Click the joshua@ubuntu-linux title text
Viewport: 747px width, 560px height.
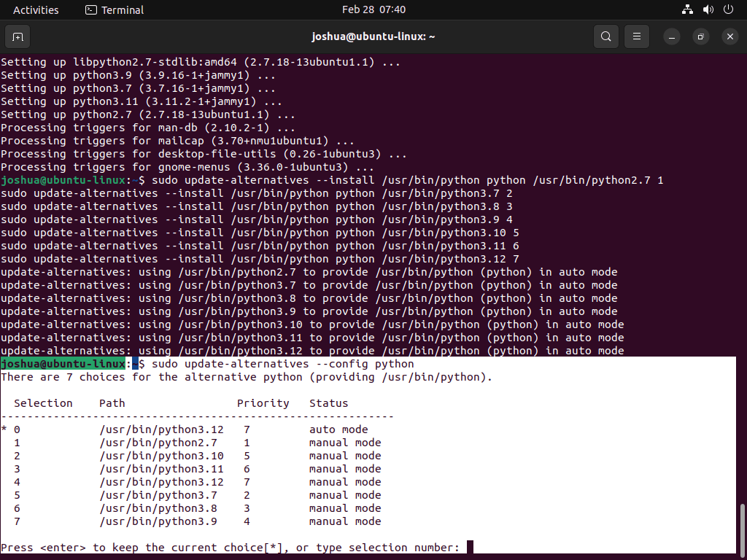pos(373,36)
